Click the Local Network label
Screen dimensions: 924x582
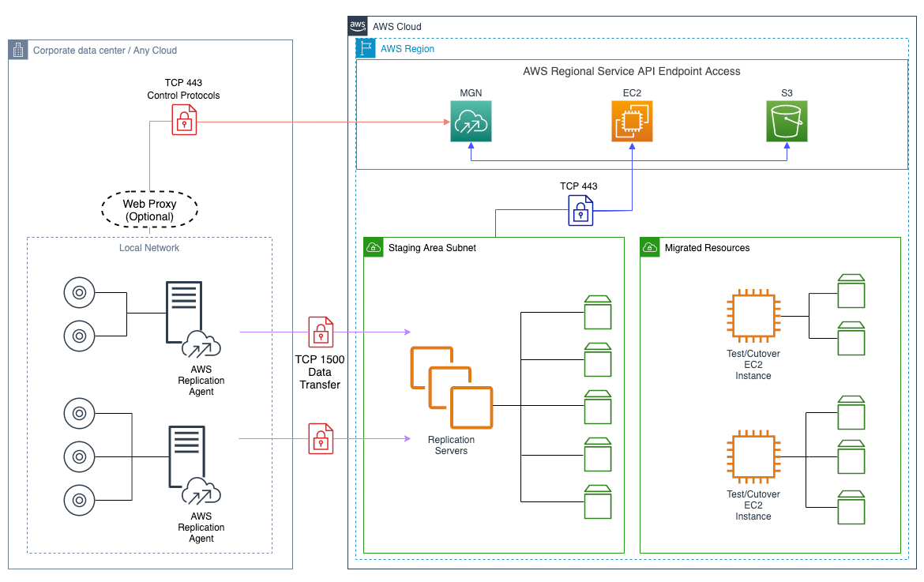click(149, 247)
